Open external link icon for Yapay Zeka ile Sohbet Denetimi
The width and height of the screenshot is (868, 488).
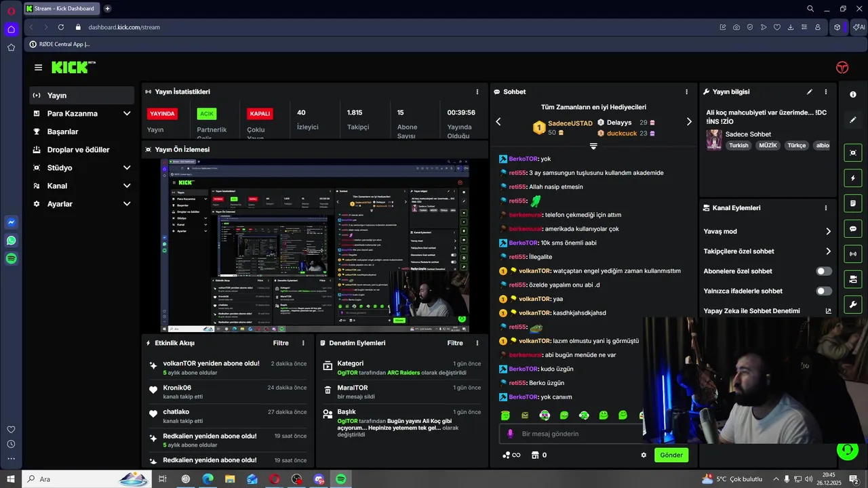(x=828, y=311)
